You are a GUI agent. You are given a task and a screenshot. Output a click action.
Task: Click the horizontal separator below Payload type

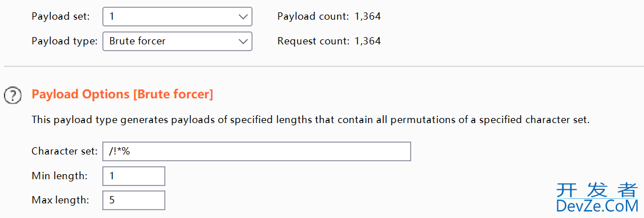(324, 66)
